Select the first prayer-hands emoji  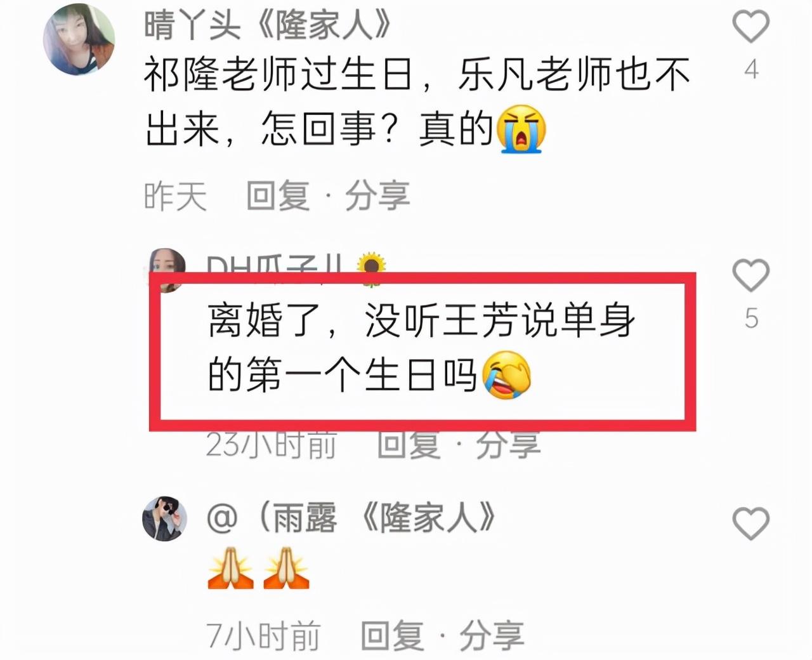pyautogui.click(x=231, y=569)
